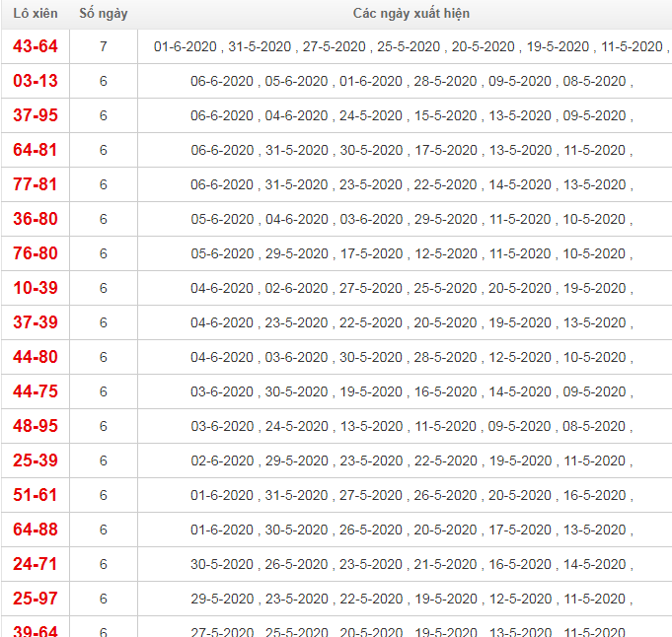The image size is (672, 637).
Task: Click date 16-5-2020 in the 44-75 row
Action: (x=445, y=391)
